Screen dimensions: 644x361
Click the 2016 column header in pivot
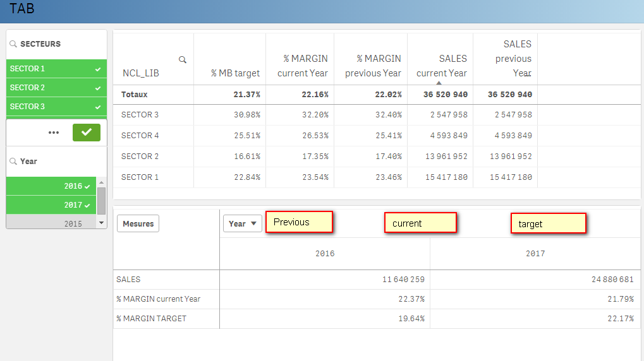coord(325,254)
